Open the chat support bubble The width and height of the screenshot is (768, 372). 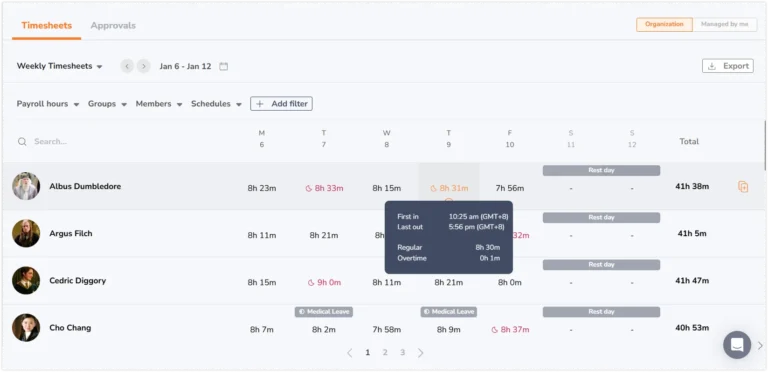(737, 345)
